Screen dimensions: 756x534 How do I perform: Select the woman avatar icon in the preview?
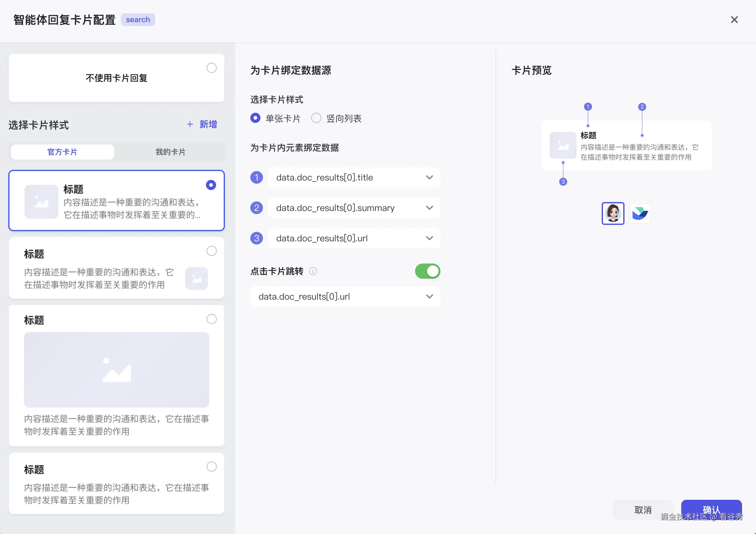[613, 213]
